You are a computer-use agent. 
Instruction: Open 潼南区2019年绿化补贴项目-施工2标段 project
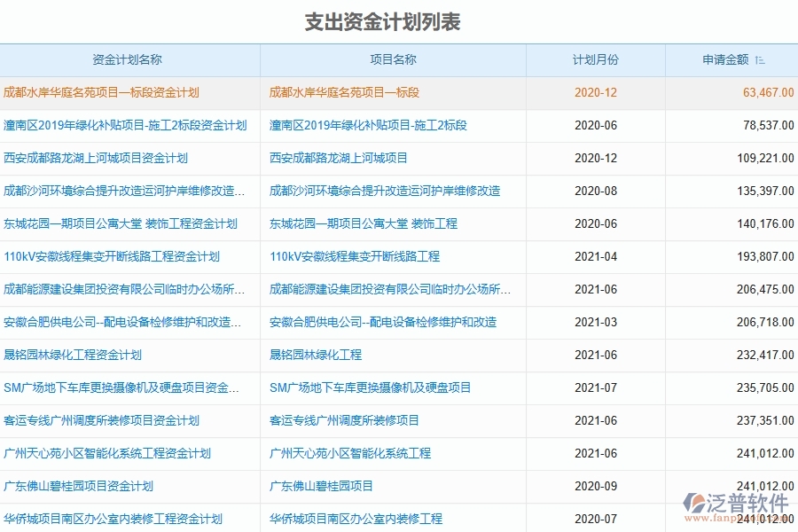coord(369,125)
